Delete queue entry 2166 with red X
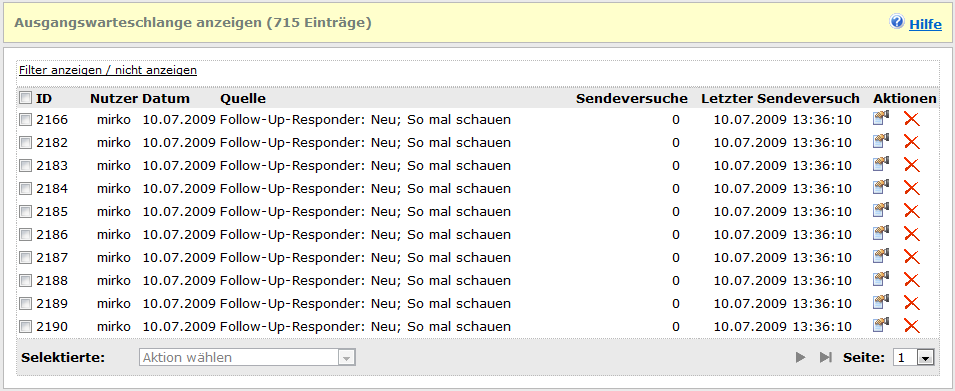The height and width of the screenshot is (391, 955). pos(911,119)
